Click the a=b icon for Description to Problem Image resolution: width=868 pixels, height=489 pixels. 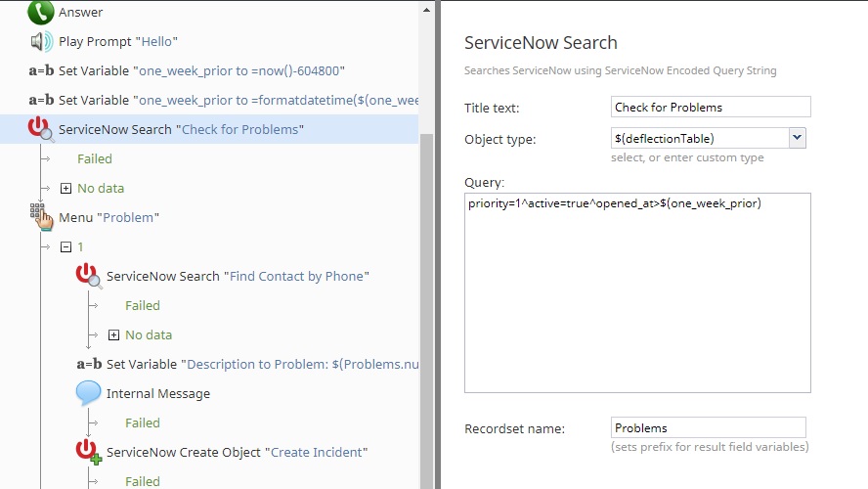[89, 364]
